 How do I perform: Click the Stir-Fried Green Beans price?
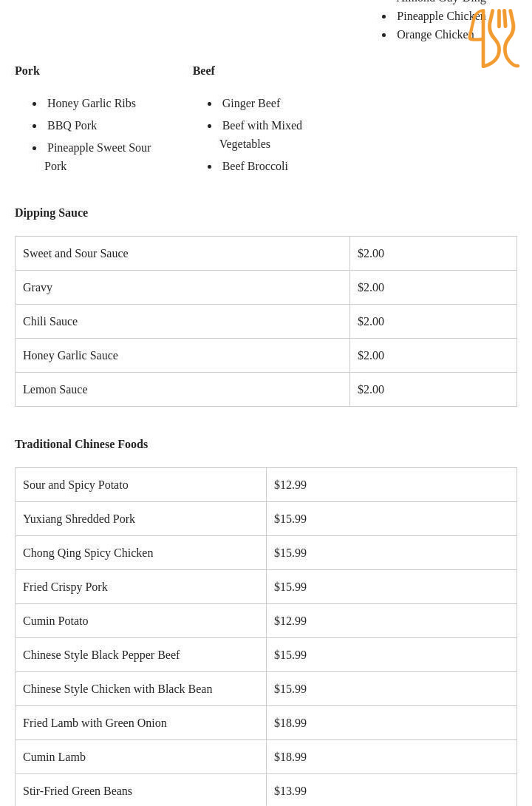pos(290,791)
